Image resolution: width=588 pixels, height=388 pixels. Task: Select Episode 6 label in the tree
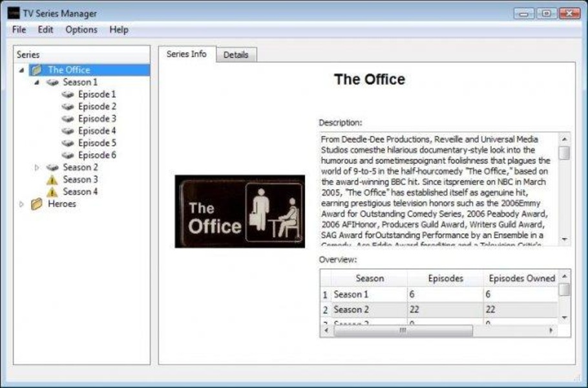pos(97,155)
